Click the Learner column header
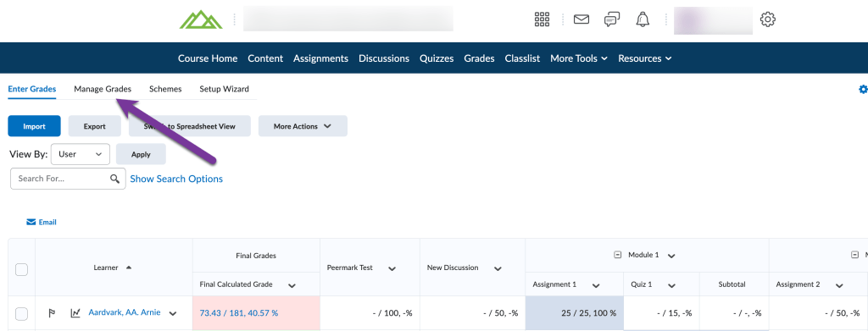The height and width of the screenshot is (331, 868). click(x=106, y=268)
